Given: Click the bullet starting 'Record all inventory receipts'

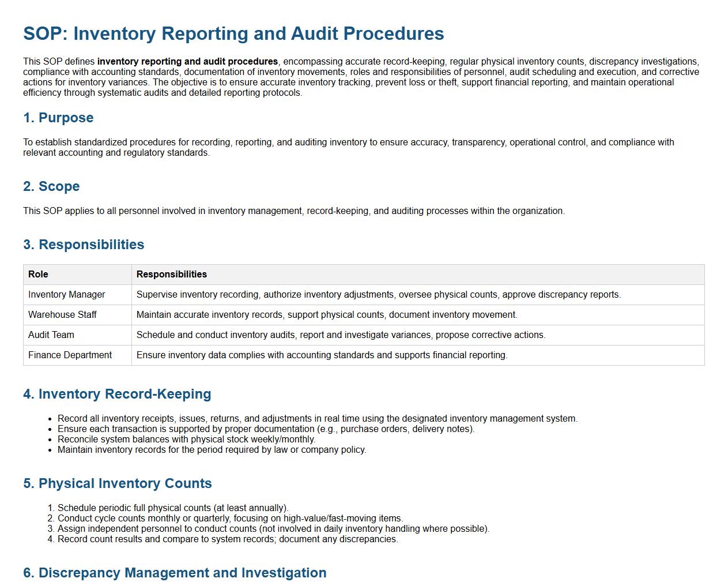Looking at the screenshot, I should (317, 419).
